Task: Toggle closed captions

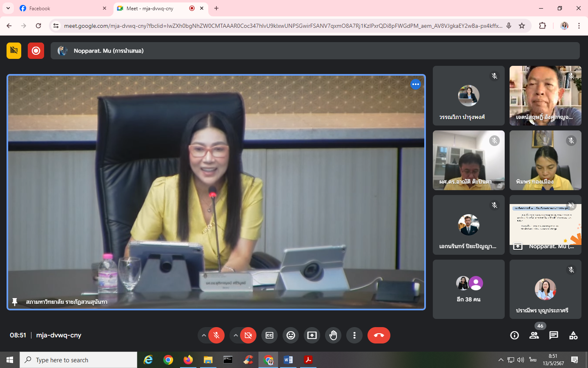Action: pos(269,335)
